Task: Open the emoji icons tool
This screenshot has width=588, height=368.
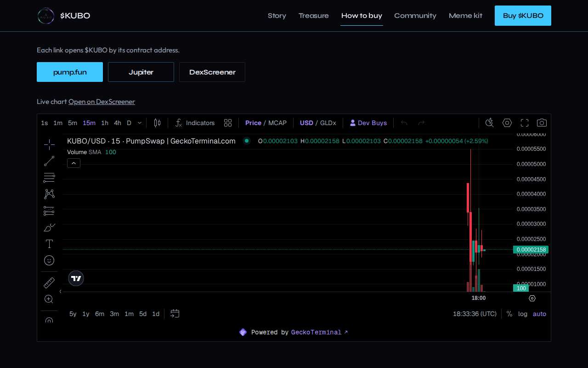Action: (x=49, y=260)
